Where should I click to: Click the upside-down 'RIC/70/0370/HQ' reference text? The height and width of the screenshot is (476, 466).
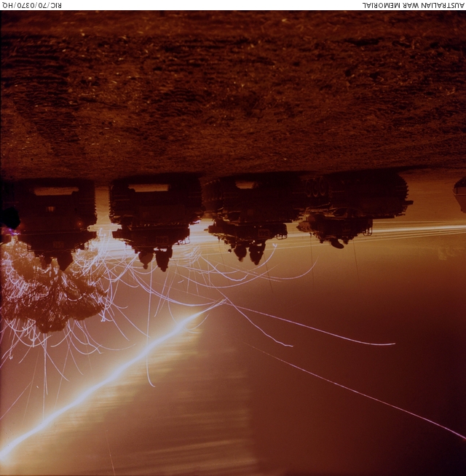click(x=31, y=5)
